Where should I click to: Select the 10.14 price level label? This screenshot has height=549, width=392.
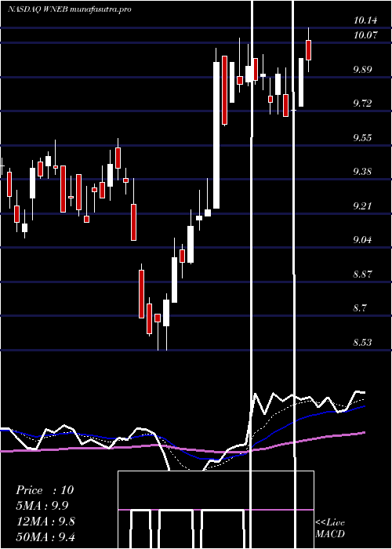click(365, 20)
